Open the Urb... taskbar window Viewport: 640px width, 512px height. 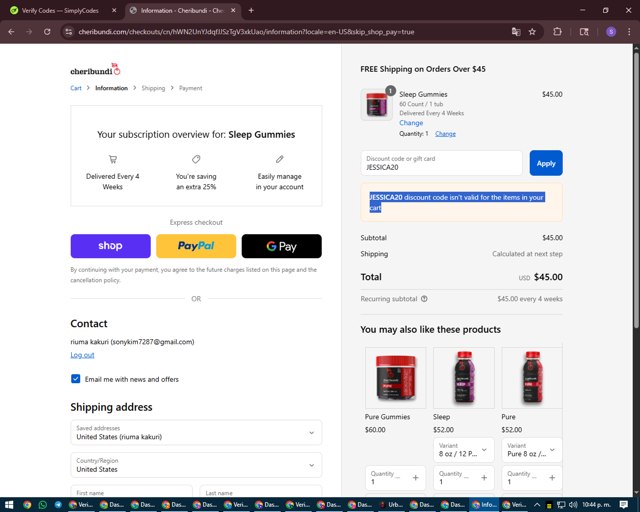tap(391, 505)
